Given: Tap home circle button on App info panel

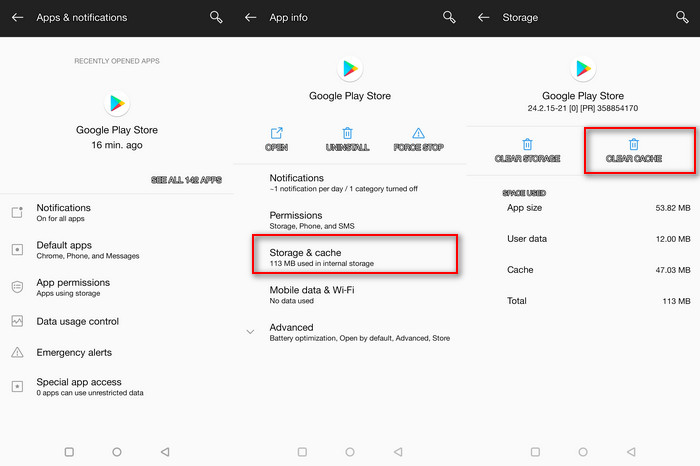Looking at the screenshot, I should coord(350,452).
